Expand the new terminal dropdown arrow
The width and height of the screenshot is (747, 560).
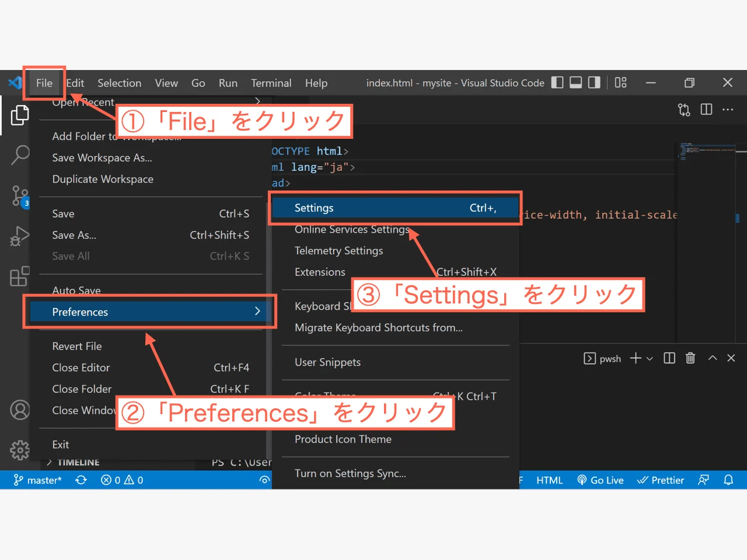click(650, 358)
